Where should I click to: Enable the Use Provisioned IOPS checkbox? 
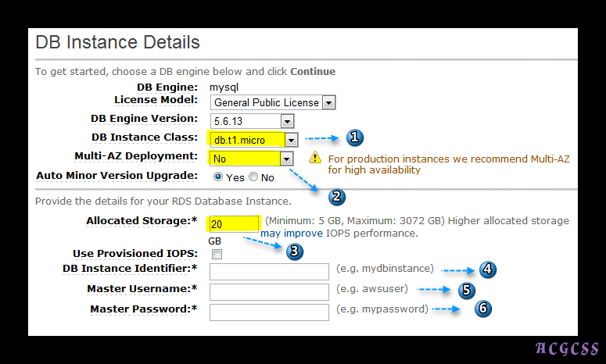(x=217, y=254)
